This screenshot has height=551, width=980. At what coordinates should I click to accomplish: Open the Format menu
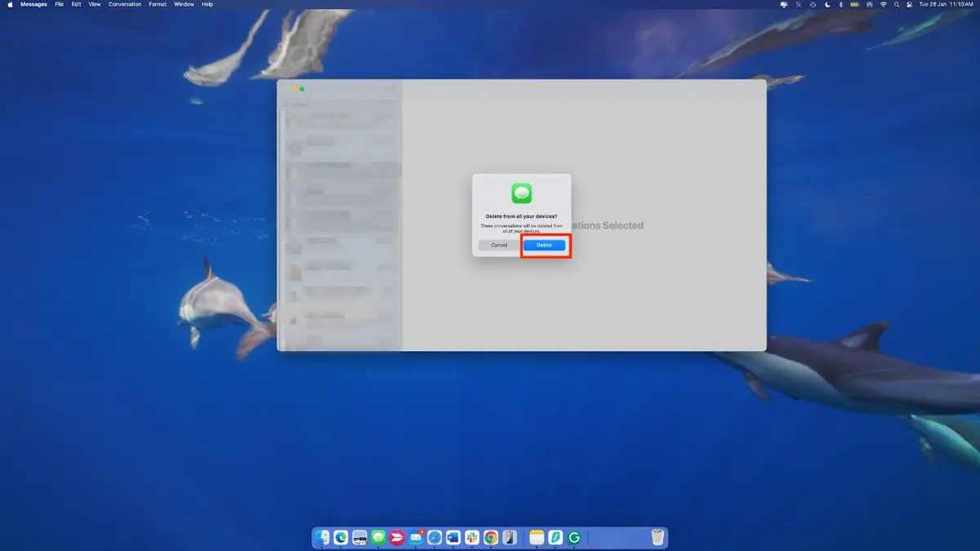pyautogui.click(x=158, y=4)
